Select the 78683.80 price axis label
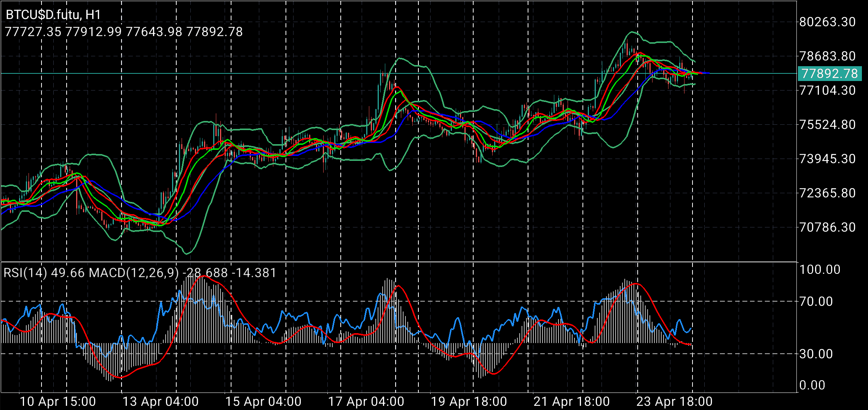 click(x=827, y=56)
